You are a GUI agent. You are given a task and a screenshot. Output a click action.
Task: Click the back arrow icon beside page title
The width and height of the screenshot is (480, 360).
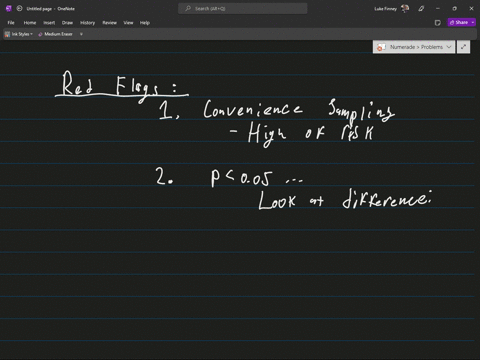19,8
